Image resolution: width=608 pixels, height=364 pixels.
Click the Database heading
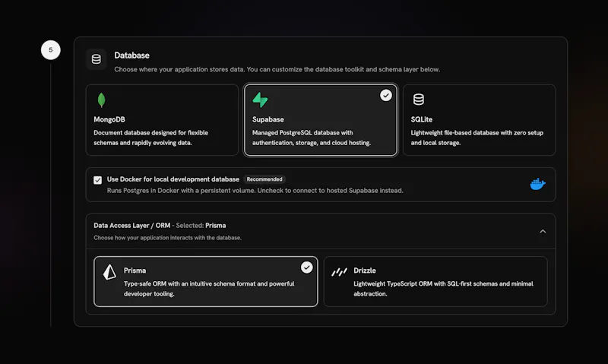pyautogui.click(x=131, y=55)
